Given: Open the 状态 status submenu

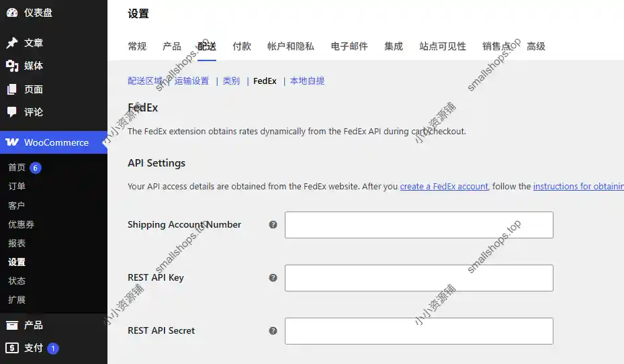Looking at the screenshot, I should (x=17, y=281).
